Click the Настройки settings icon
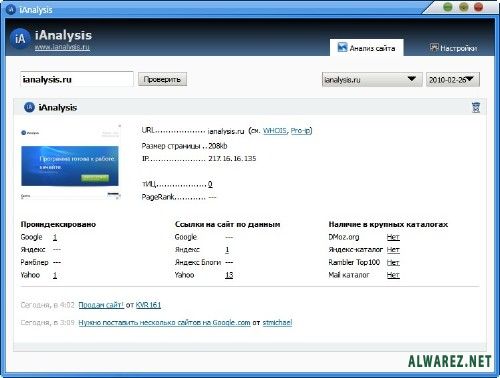Viewport: 500px width, 378px height. [x=434, y=47]
